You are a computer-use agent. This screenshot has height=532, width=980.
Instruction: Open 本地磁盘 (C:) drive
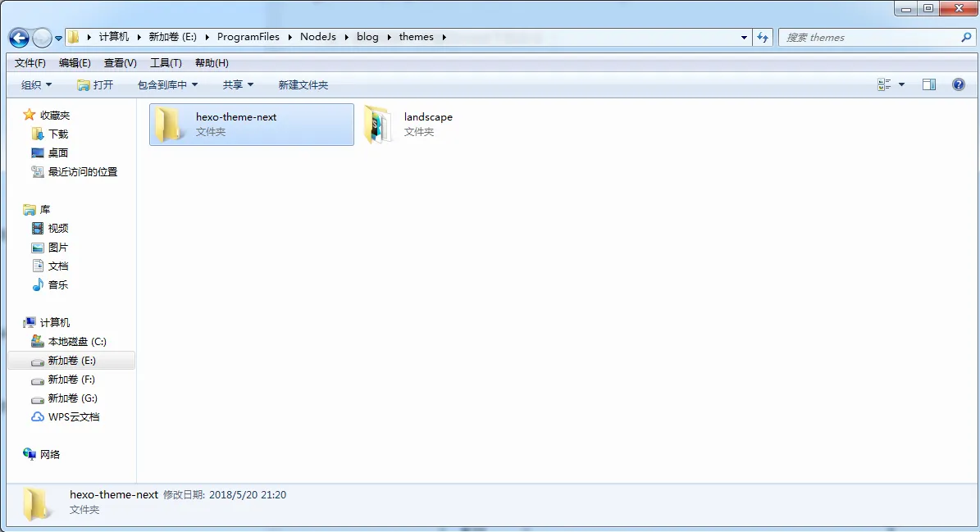77,342
